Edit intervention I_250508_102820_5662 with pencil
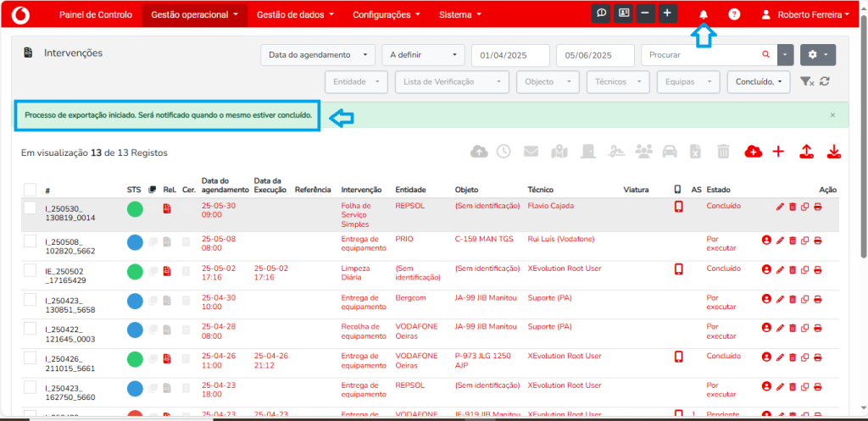The image size is (868, 421). point(781,240)
